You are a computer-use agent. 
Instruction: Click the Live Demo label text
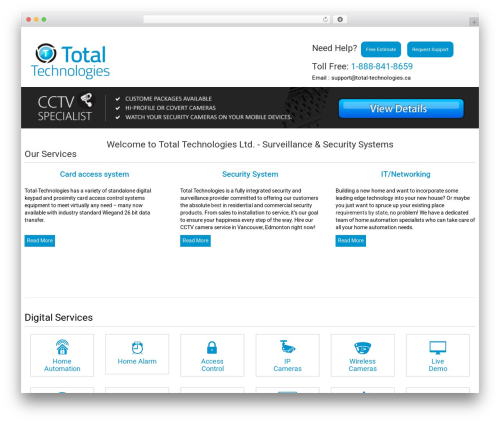point(438,365)
